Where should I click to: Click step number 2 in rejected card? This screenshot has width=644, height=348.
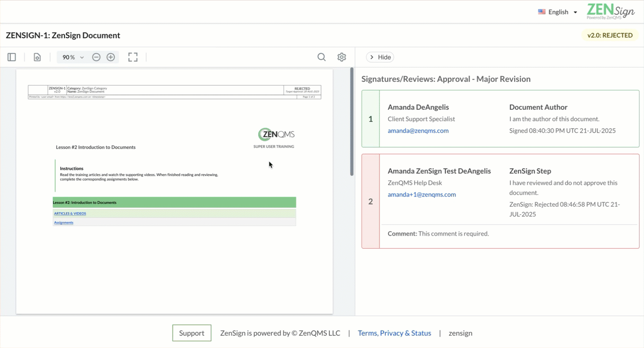tap(371, 201)
